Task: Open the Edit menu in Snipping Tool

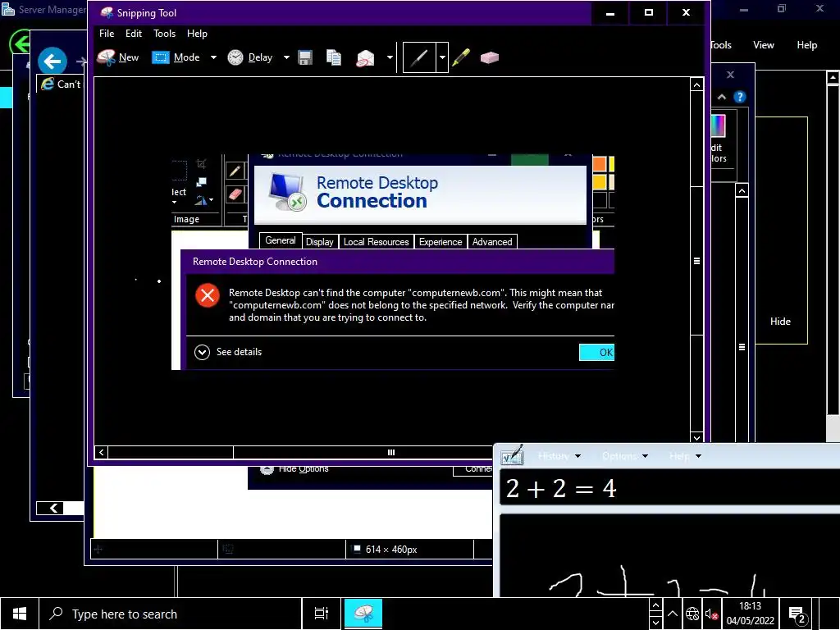Action: pyautogui.click(x=134, y=33)
